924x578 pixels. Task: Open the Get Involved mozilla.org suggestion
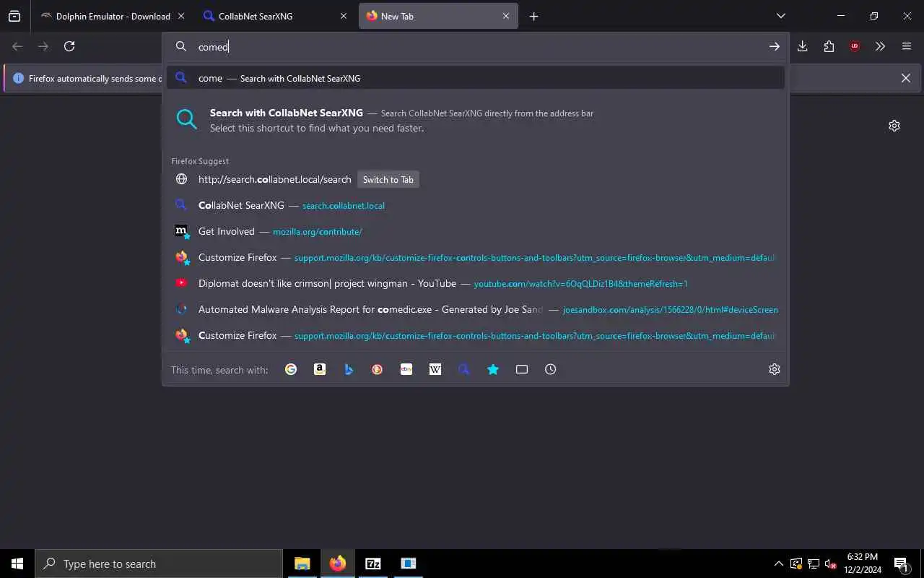pos(476,231)
